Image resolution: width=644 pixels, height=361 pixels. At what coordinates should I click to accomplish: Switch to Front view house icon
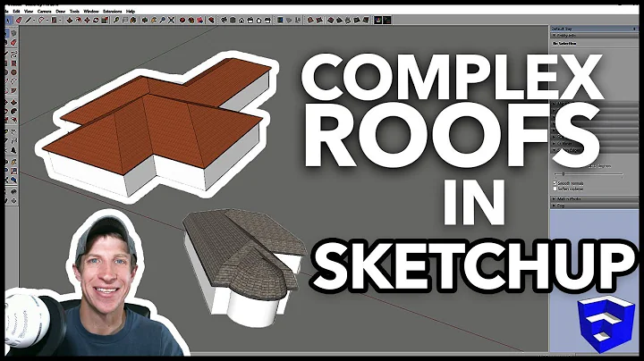[x=241, y=20]
